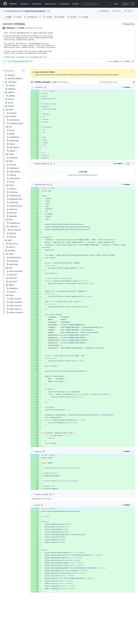Switch to the Pull requests tab

pyautogui.click(x=33, y=17)
